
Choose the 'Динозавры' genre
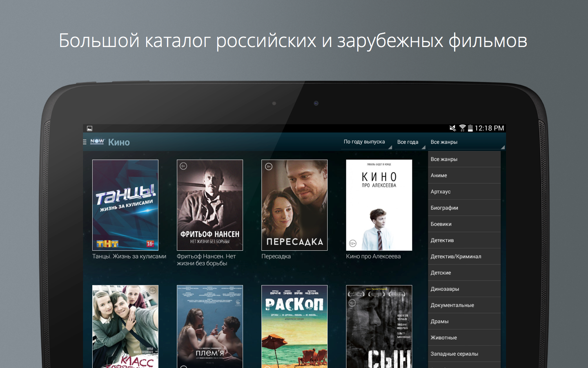(x=464, y=289)
